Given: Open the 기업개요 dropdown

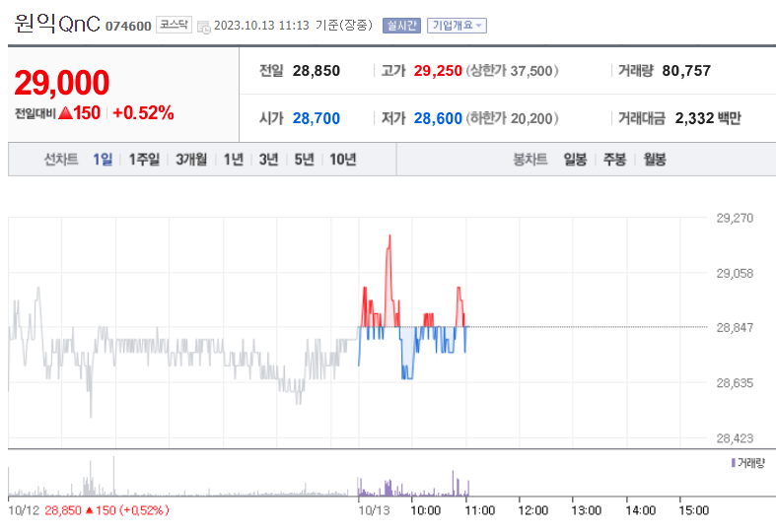Looking at the screenshot, I should (x=457, y=26).
